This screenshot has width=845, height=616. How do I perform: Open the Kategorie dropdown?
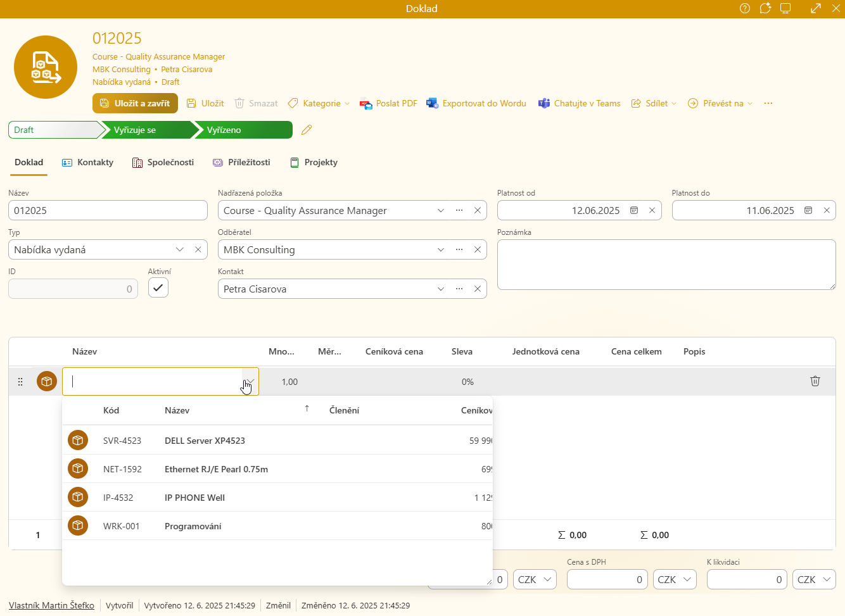319,103
